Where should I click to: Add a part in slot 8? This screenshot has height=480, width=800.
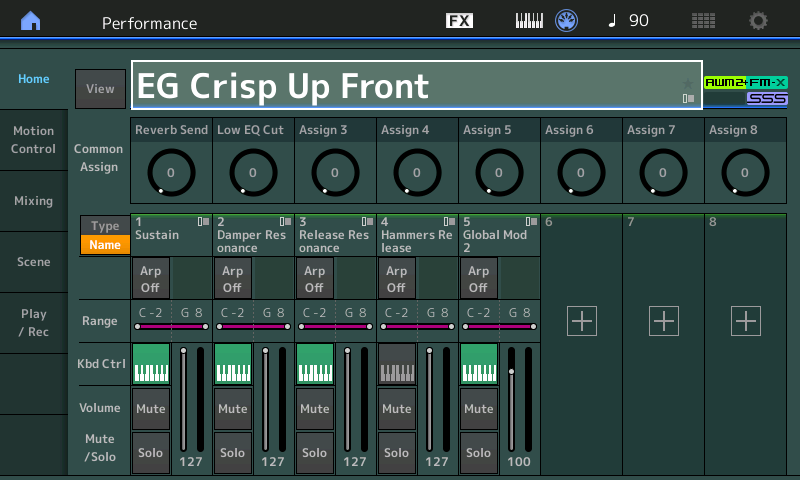click(745, 321)
